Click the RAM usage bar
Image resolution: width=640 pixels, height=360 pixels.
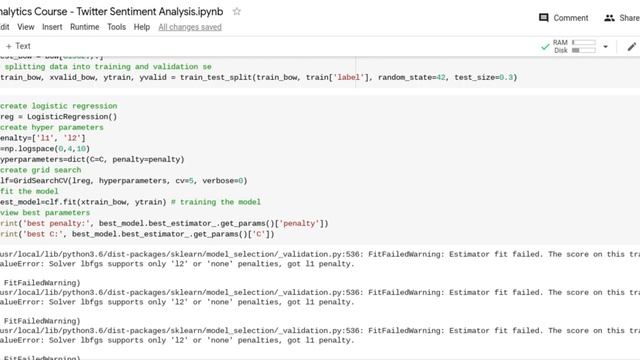[x=584, y=42]
